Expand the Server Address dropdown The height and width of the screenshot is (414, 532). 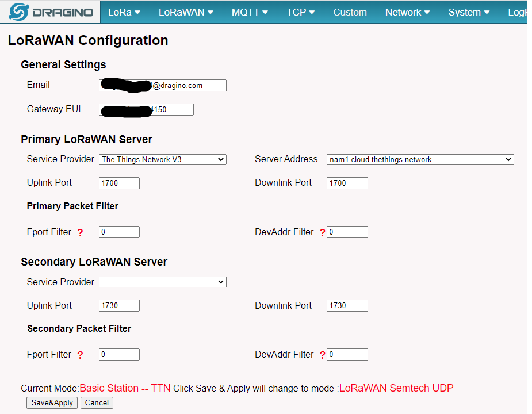[x=420, y=159]
